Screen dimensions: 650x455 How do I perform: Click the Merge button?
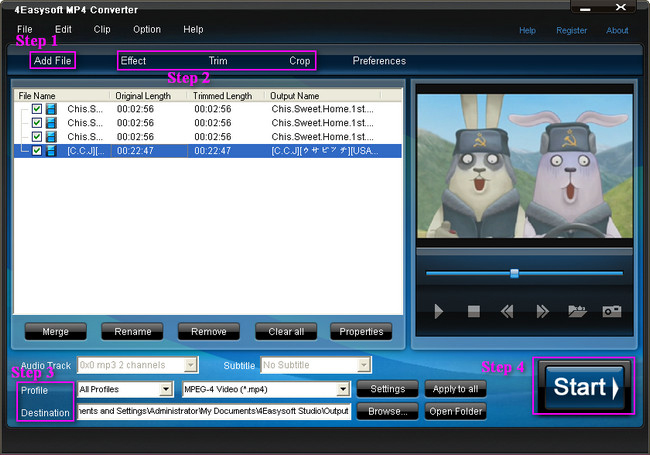56,332
